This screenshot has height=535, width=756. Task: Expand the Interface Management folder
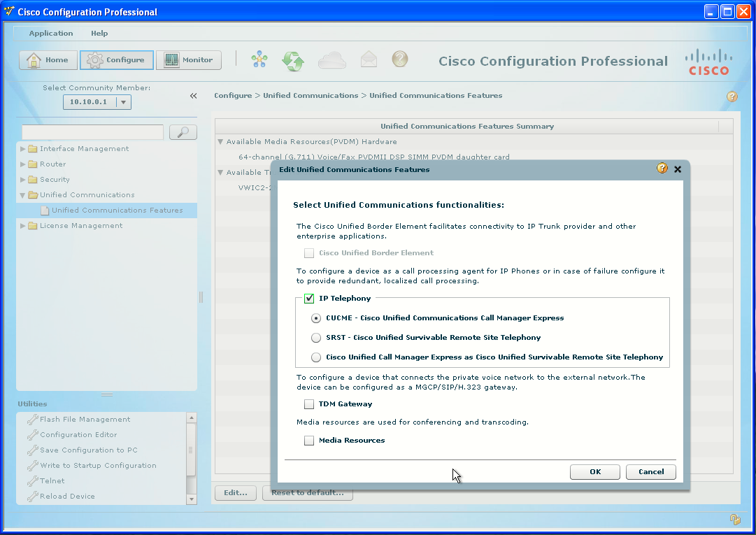pyautogui.click(x=22, y=149)
